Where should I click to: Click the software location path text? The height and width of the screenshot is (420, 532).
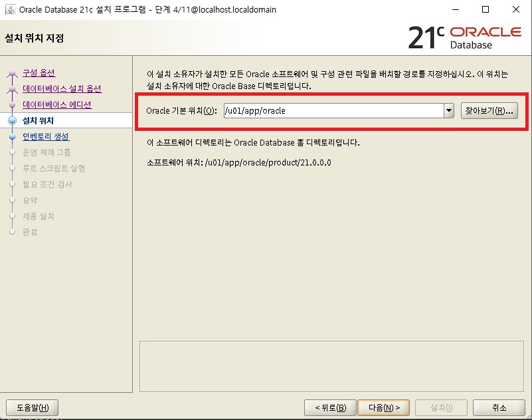click(268, 163)
